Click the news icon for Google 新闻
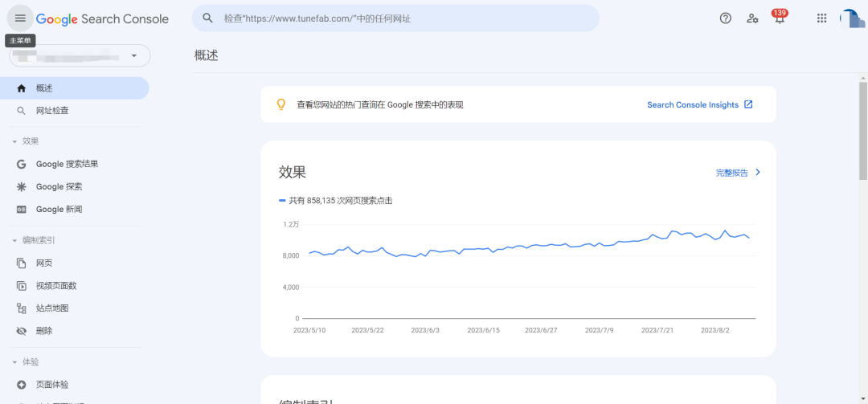The image size is (868, 404). [21, 209]
